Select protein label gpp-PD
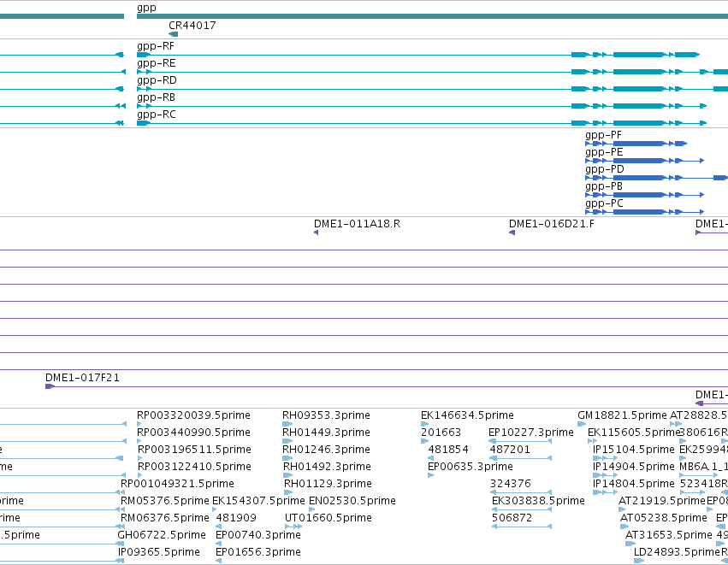The image size is (728, 565). click(605, 169)
